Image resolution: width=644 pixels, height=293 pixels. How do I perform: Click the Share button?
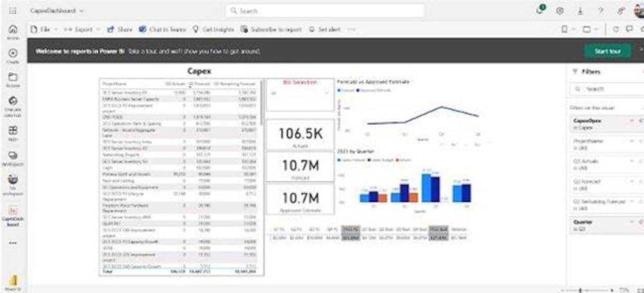coord(120,30)
